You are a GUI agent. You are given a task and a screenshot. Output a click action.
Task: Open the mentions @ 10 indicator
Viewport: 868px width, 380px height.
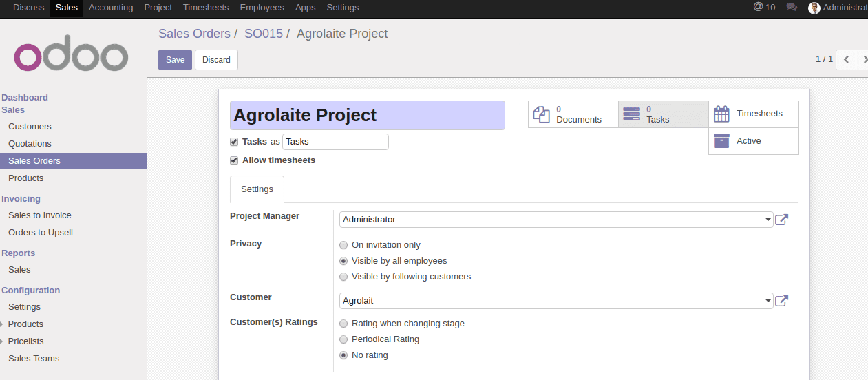pos(764,7)
